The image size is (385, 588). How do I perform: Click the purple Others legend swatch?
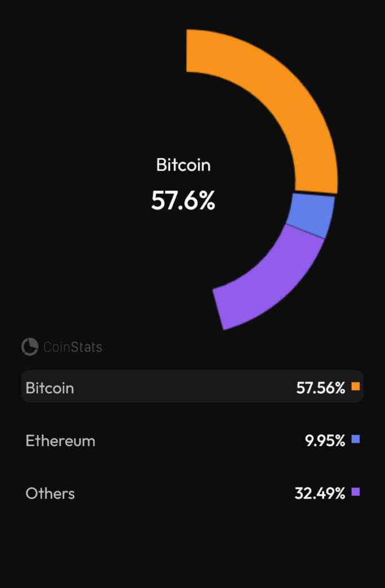(355, 492)
